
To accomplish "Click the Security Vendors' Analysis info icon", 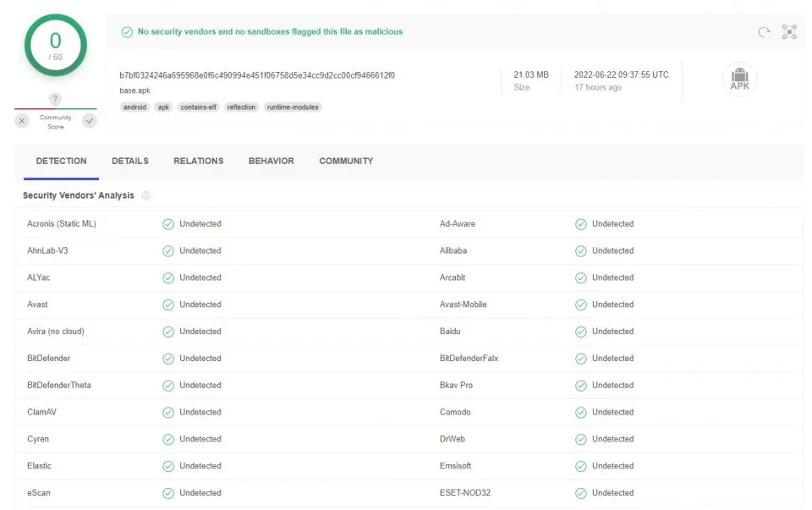I will tap(146, 195).
